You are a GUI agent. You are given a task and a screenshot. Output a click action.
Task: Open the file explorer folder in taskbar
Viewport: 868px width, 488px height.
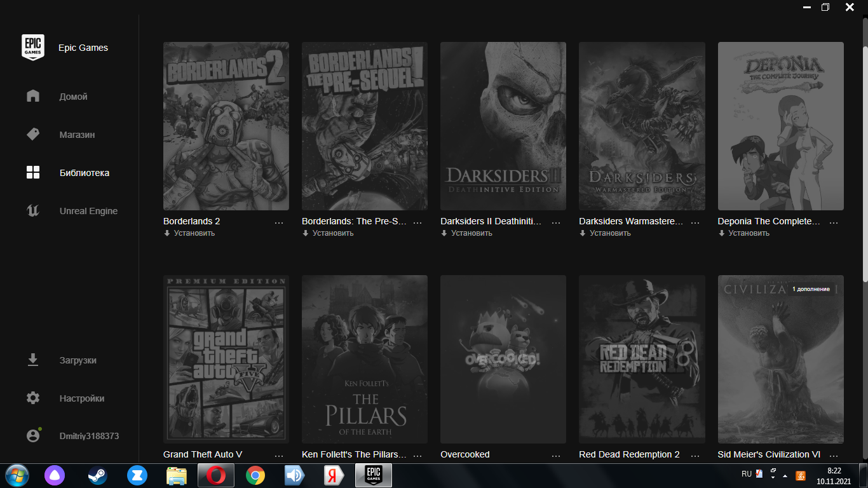(176, 475)
